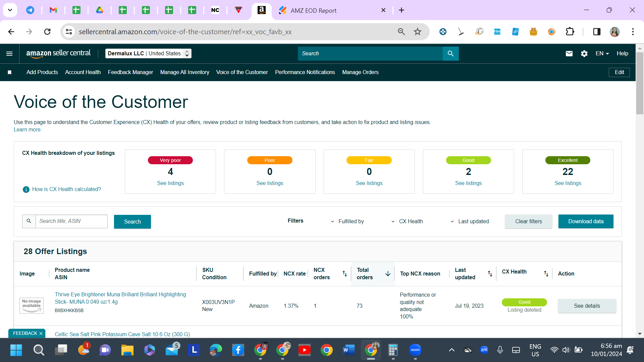The width and height of the screenshot is (644, 362).
Task: Open the Seller Central hamburger menu
Action: tap(9, 54)
